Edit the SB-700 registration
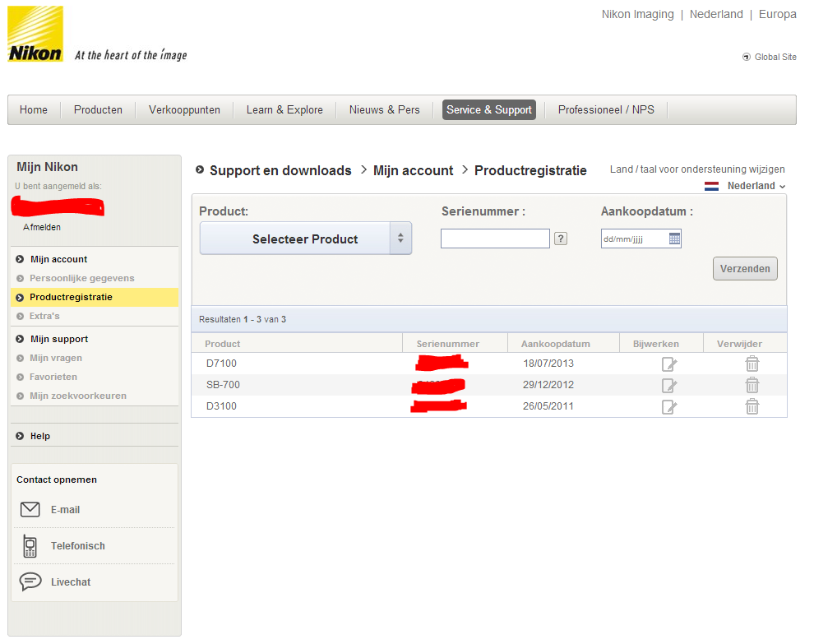Image resolution: width=814 pixels, height=644 pixels. point(669,386)
